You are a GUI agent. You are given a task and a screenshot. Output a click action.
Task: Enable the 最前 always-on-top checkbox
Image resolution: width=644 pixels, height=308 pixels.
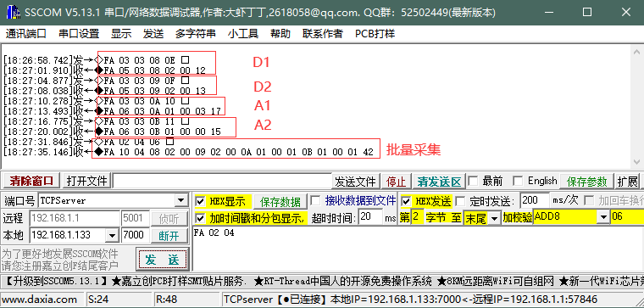473,181
